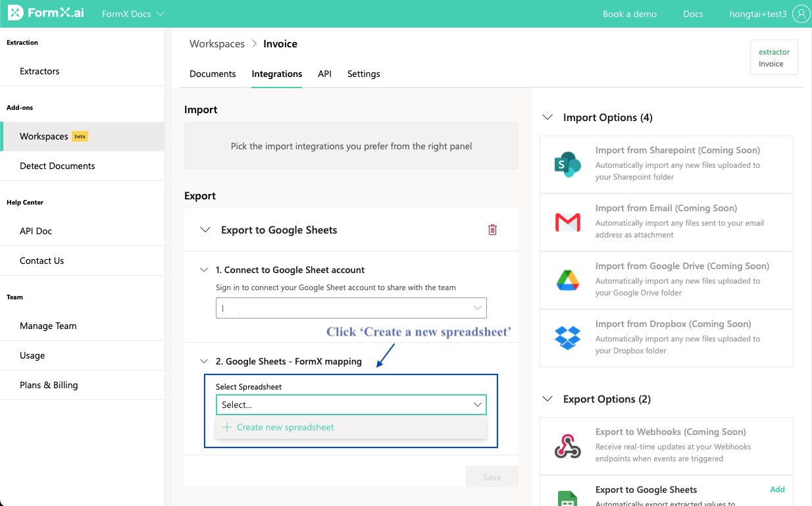Select Import from Google Drive (Coming Soon) title
The height and width of the screenshot is (506, 812).
pyautogui.click(x=682, y=266)
